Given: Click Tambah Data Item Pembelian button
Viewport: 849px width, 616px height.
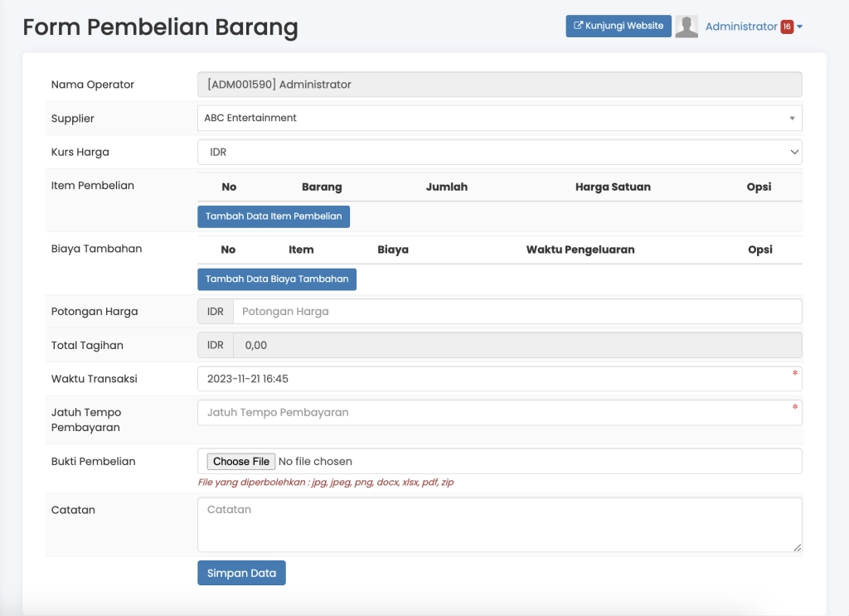Looking at the screenshot, I should (274, 216).
